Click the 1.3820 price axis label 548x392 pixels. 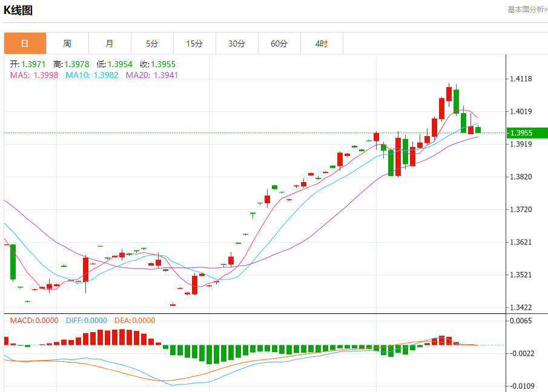coord(521,177)
